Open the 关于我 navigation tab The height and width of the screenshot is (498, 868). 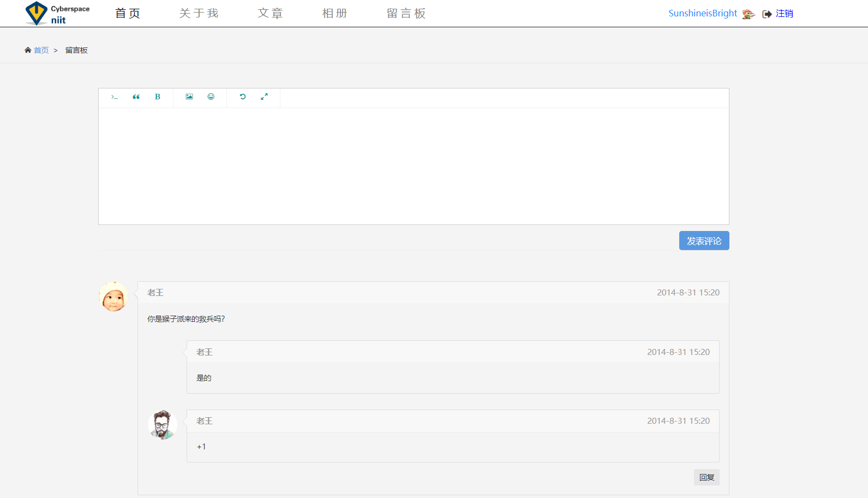(x=199, y=13)
